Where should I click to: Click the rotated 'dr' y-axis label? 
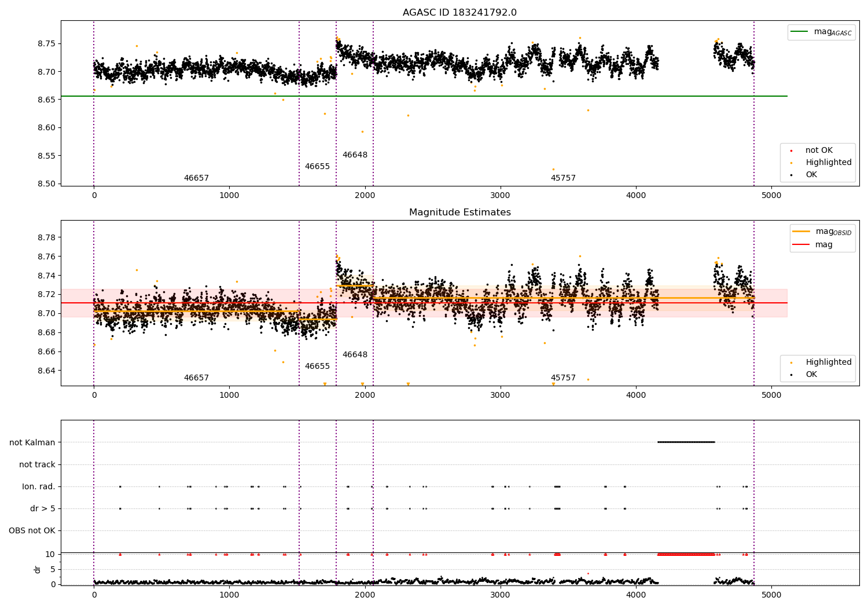tap(38, 569)
